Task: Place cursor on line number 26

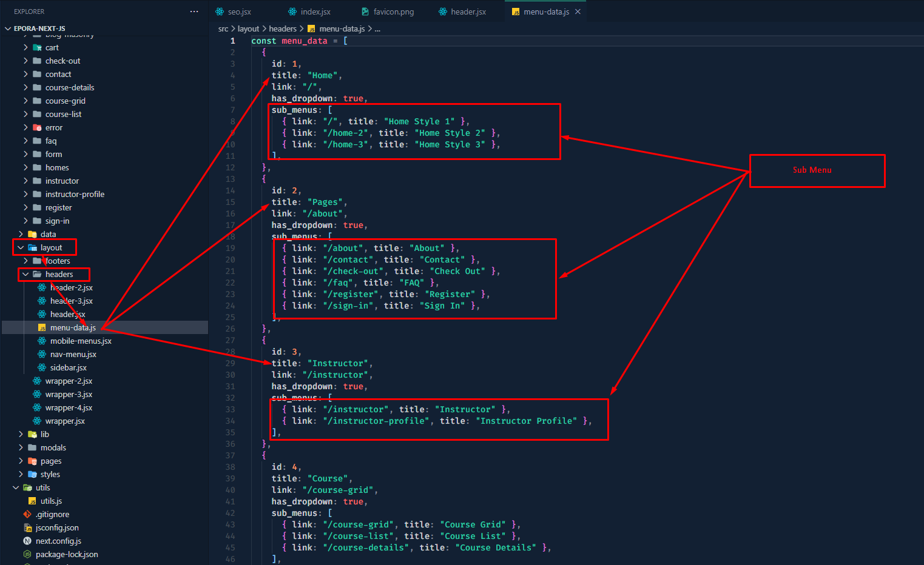Action: [231, 329]
